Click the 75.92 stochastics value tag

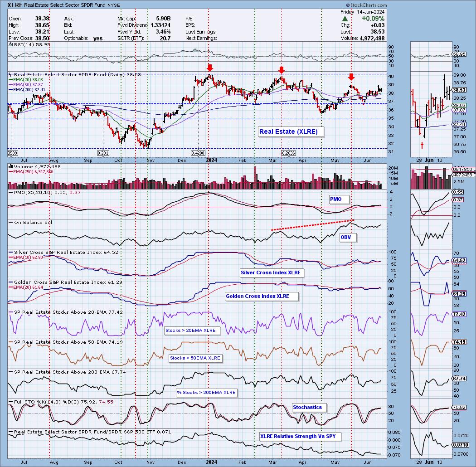click(459, 407)
